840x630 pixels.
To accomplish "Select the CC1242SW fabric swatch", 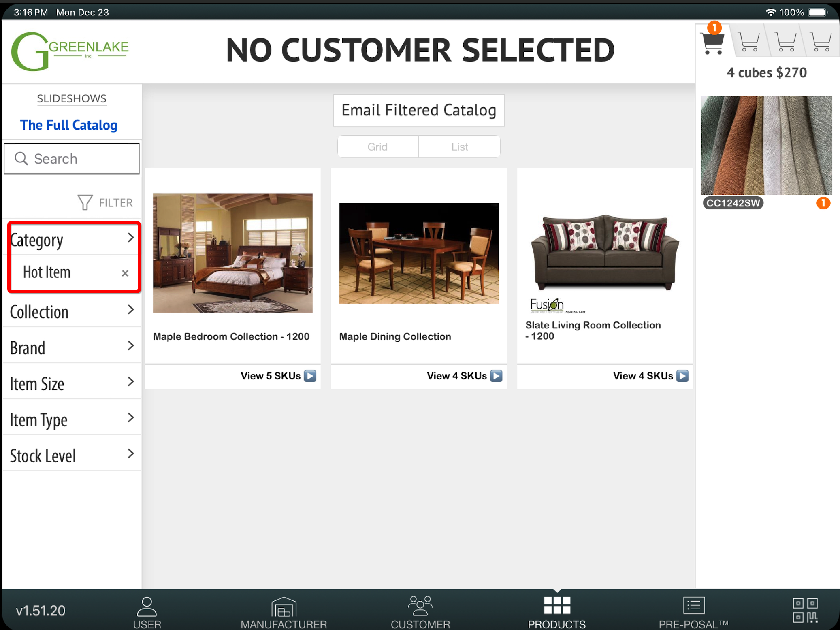I will click(766, 146).
